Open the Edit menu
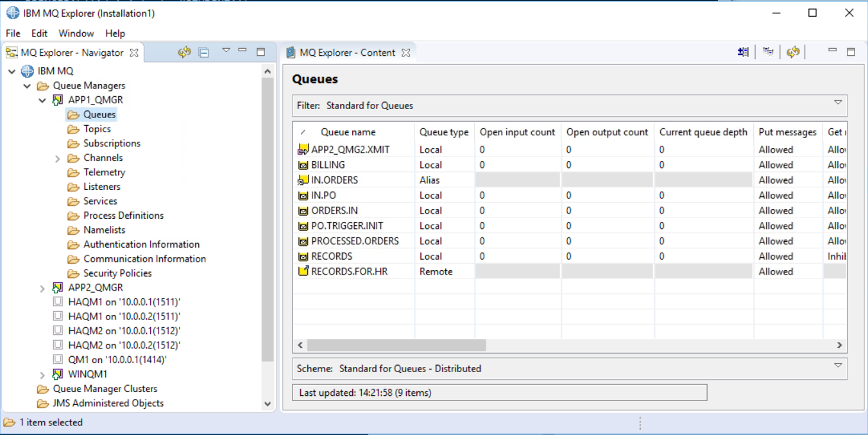The width and height of the screenshot is (868, 435). click(39, 33)
